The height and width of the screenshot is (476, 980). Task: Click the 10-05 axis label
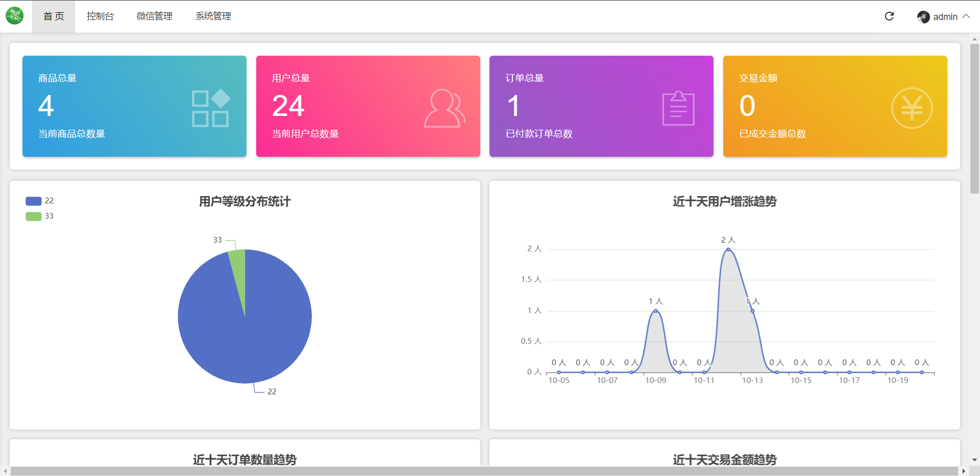point(559,380)
